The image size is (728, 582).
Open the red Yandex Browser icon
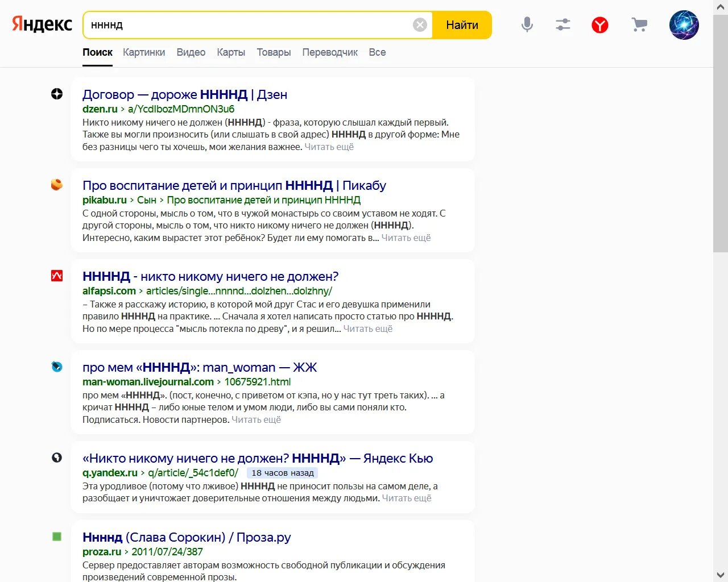coord(600,25)
